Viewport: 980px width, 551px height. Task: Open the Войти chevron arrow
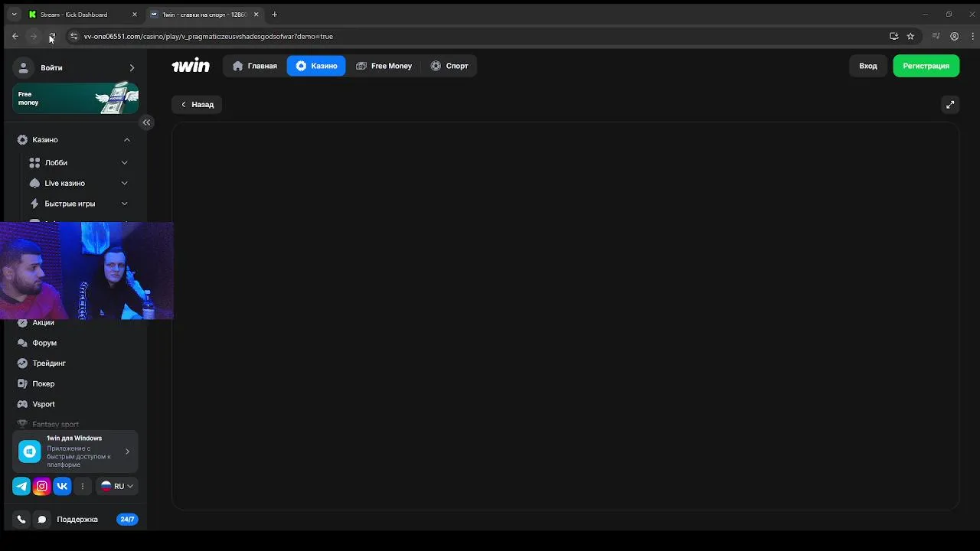[132, 67]
